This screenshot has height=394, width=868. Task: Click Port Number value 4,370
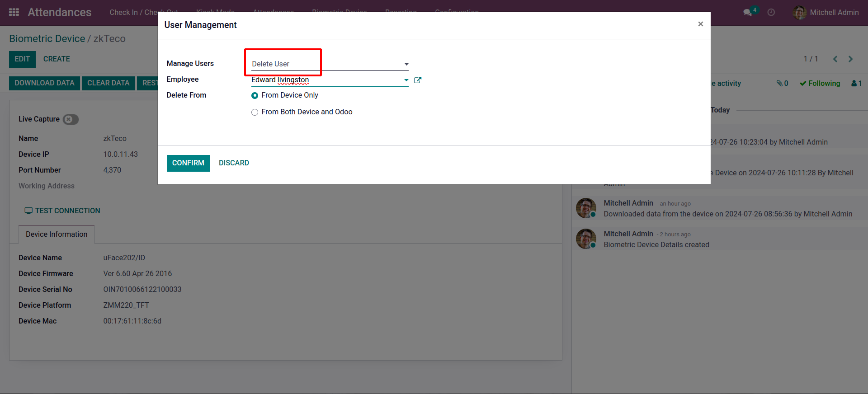(x=112, y=170)
